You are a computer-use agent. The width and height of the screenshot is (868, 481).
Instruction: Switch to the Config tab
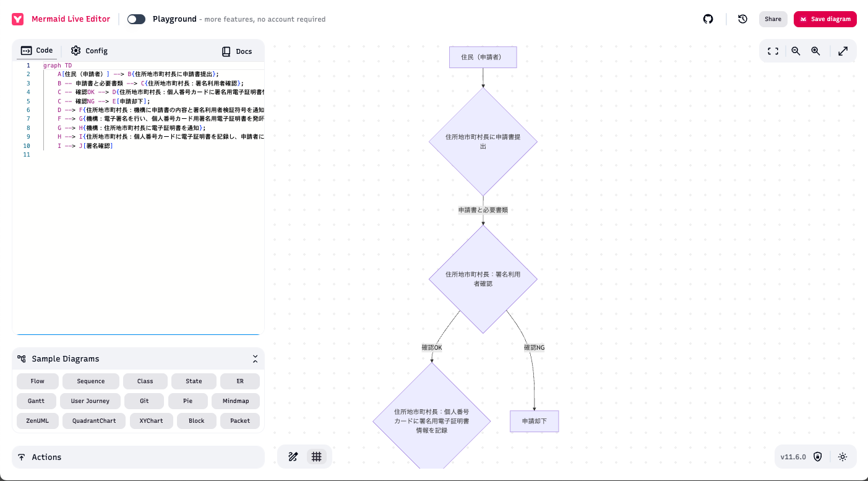click(x=89, y=51)
